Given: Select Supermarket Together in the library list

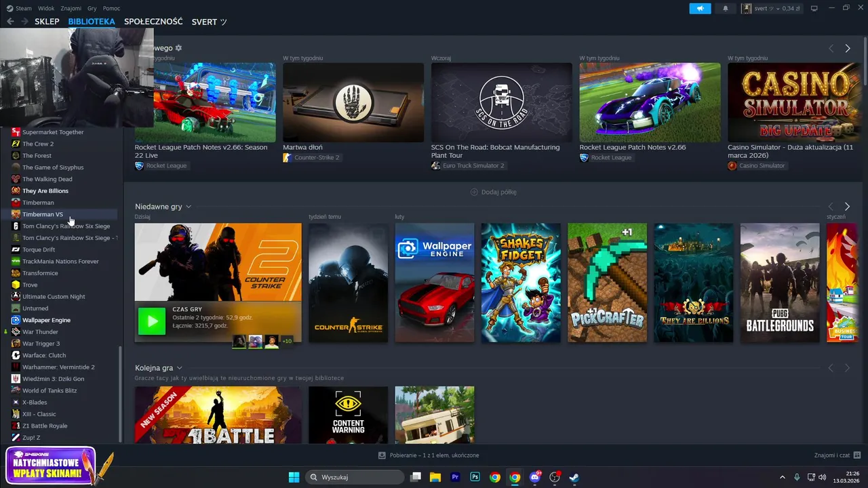Looking at the screenshot, I should [53, 132].
